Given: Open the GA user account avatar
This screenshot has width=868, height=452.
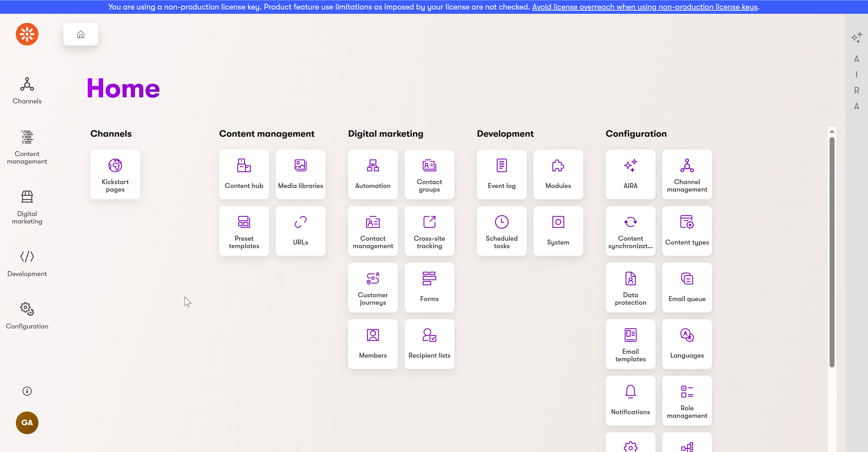Looking at the screenshot, I should click(x=27, y=423).
